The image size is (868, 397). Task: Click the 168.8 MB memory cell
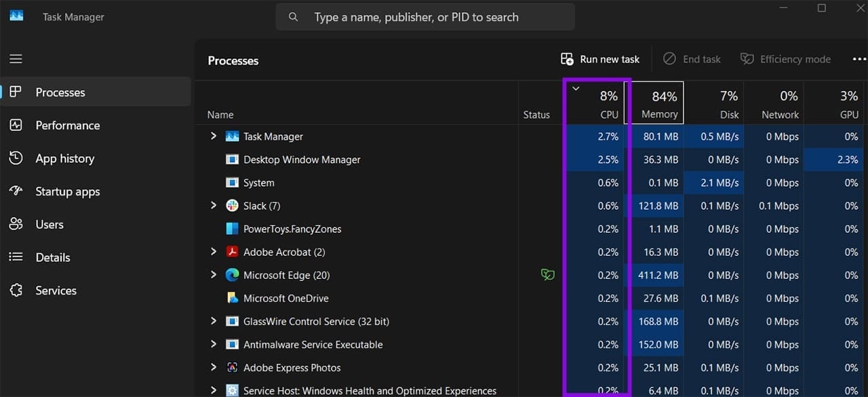pyautogui.click(x=654, y=321)
